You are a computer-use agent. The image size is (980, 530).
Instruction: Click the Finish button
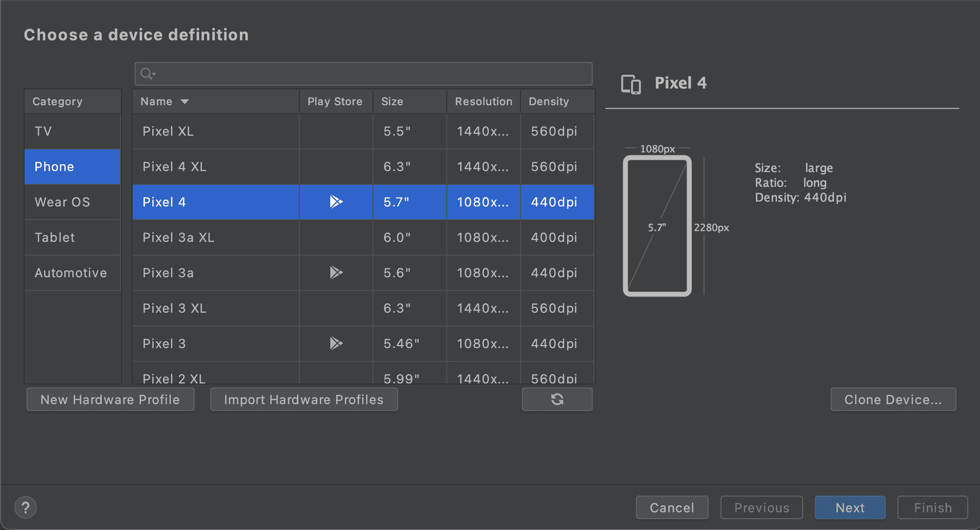click(932, 507)
